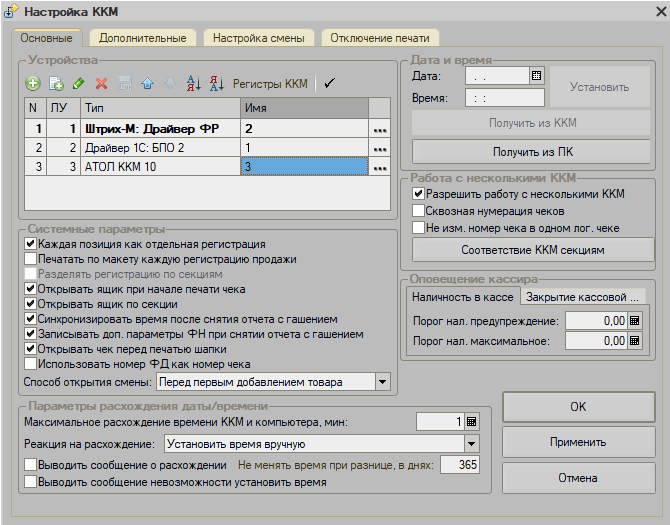Viewport: 670px width, 525px height.
Task: Click the green add device icon
Action: point(33,84)
